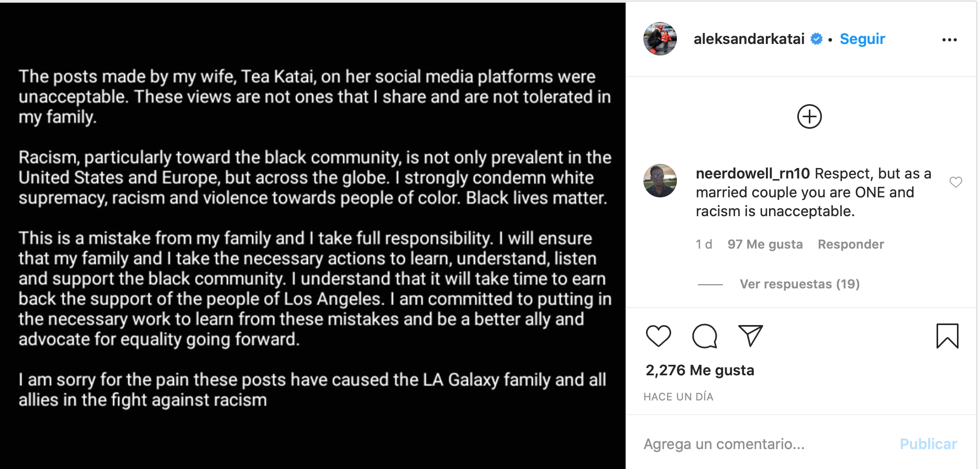The image size is (980, 469).
Task: Follow the account via Seguir
Action: click(862, 39)
